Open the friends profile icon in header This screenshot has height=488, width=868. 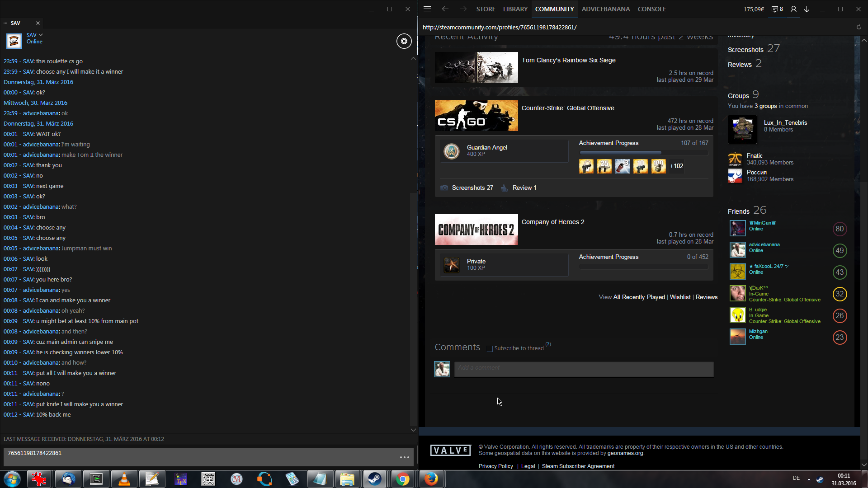[793, 9]
